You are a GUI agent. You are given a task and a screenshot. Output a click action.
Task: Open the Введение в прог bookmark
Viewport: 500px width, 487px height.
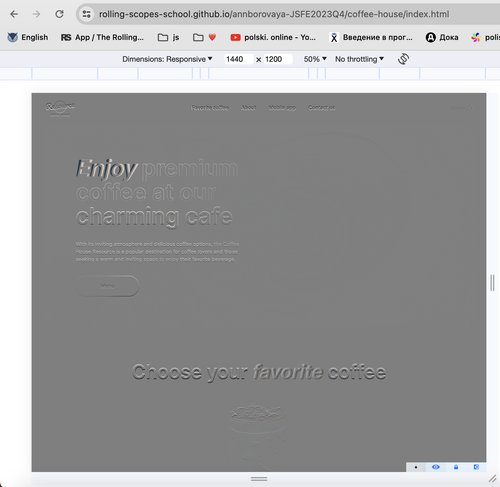[371, 37]
